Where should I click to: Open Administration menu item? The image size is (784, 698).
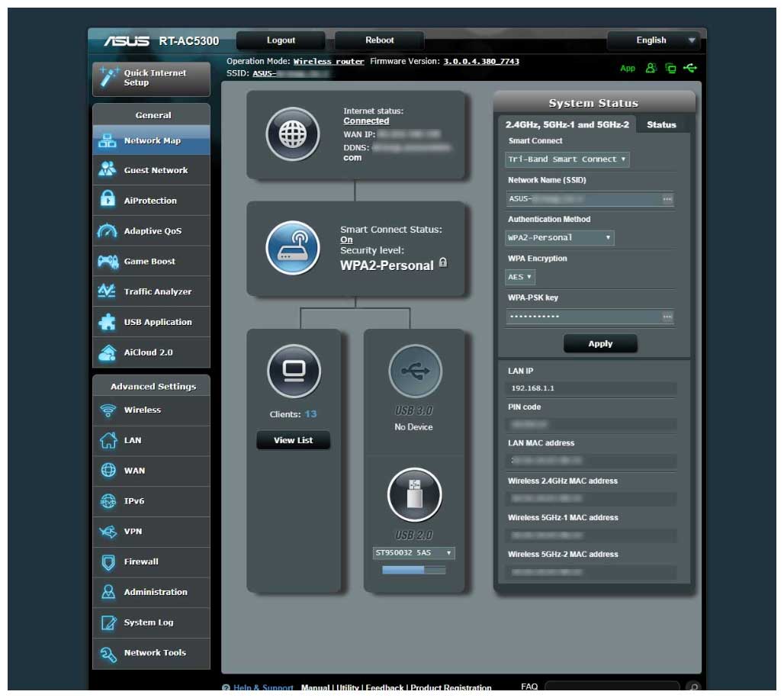(x=152, y=592)
